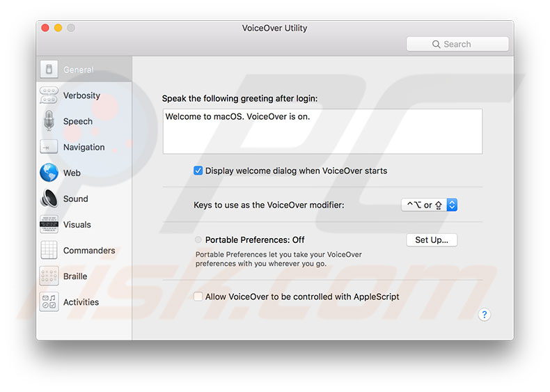Open the Commanders category label
This screenshot has height=392, width=550.
tap(89, 250)
